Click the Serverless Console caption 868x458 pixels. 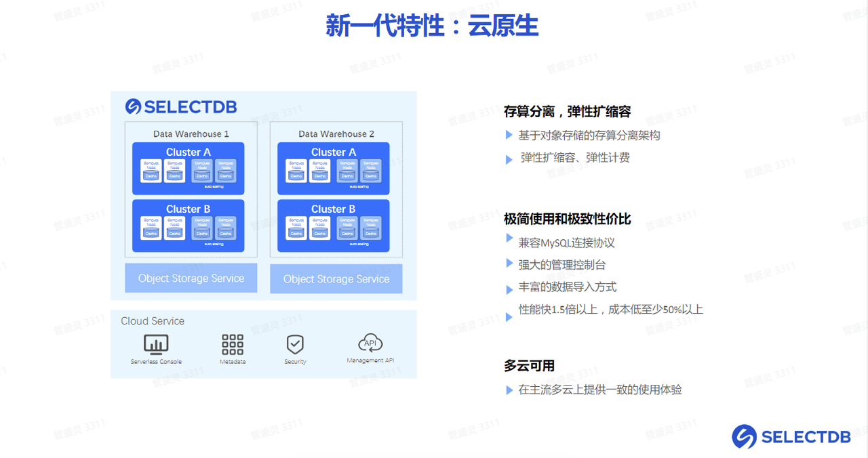156,362
